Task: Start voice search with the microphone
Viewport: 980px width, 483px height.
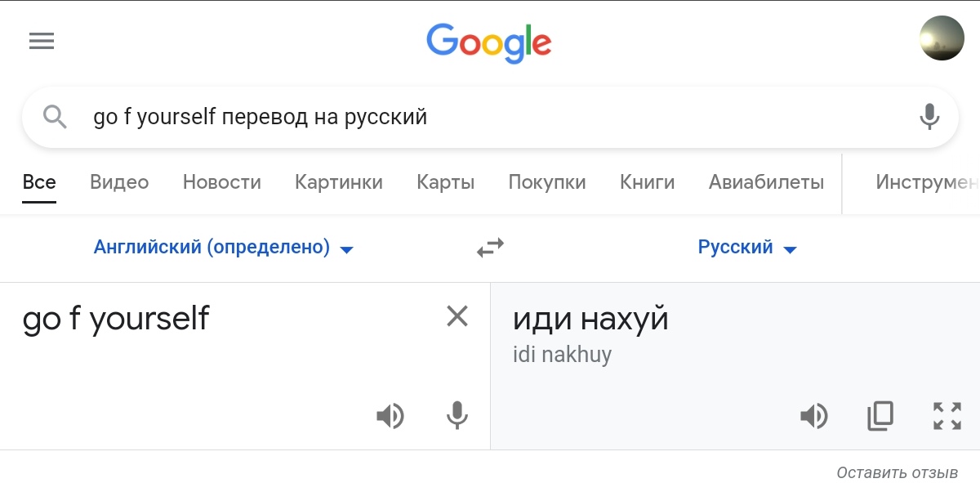Action: [x=929, y=117]
